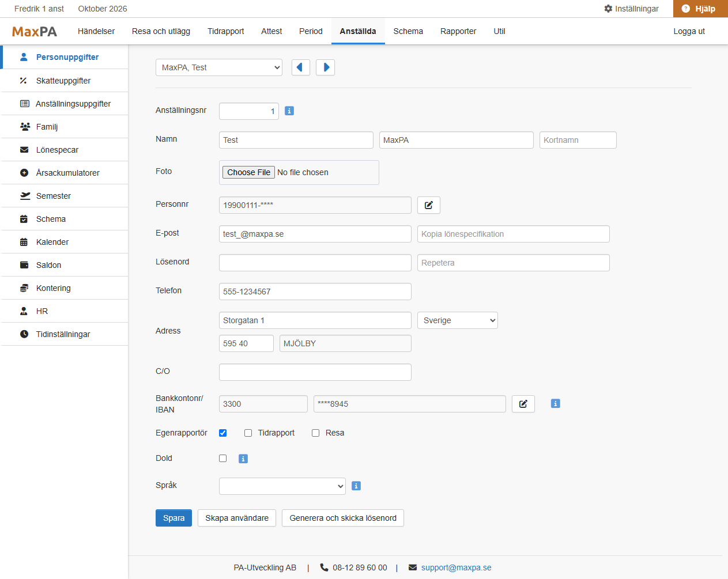Go to next employee with right arrow

click(325, 67)
